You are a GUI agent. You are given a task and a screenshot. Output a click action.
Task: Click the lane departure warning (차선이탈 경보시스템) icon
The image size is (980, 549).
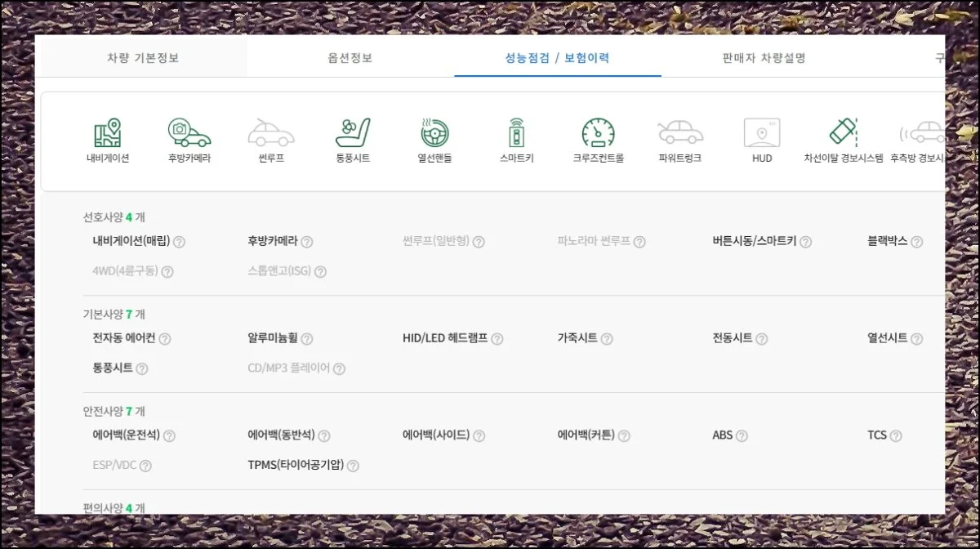click(x=843, y=132)
